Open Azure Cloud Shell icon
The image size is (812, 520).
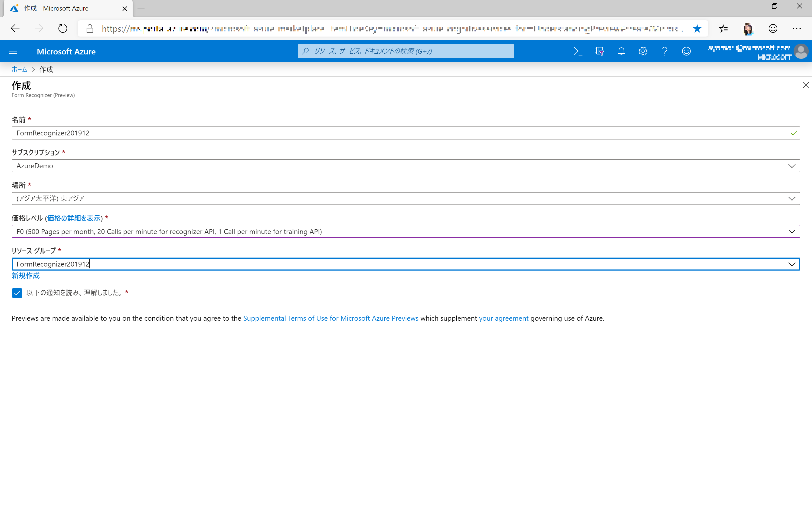click(578, 51)
